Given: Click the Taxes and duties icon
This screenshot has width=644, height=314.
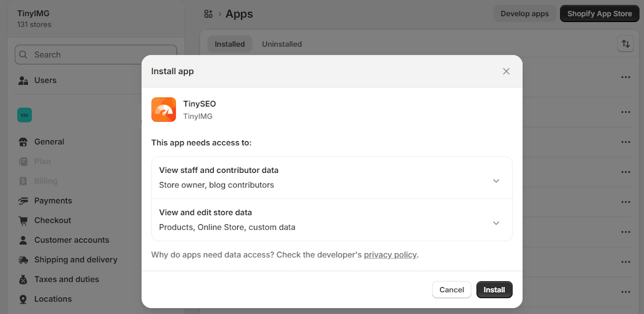Looking at the screenshot, I should pyautogui.click(x=23, y=280).
